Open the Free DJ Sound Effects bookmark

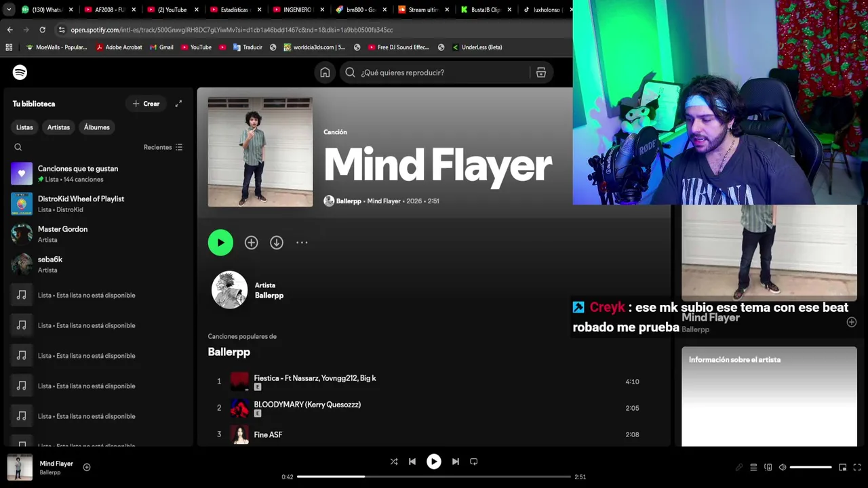(398, 47)
